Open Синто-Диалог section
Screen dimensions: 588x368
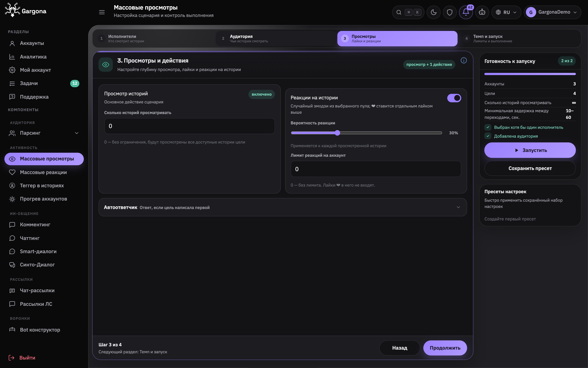[x=44, y=265]
